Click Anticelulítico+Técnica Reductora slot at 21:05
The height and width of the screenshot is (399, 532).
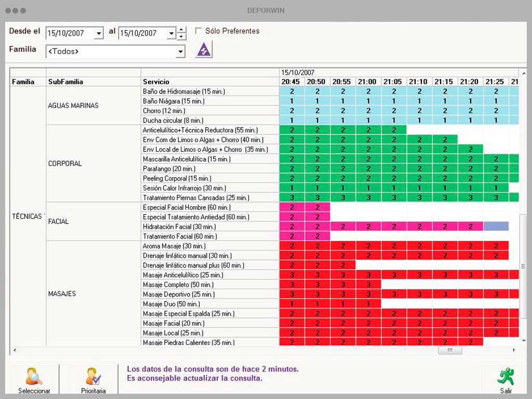394,130
